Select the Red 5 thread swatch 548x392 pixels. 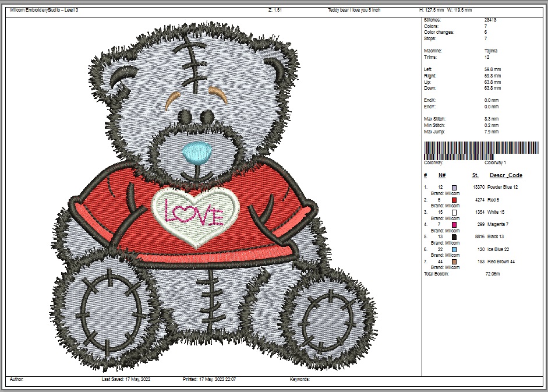pos(454,200)
